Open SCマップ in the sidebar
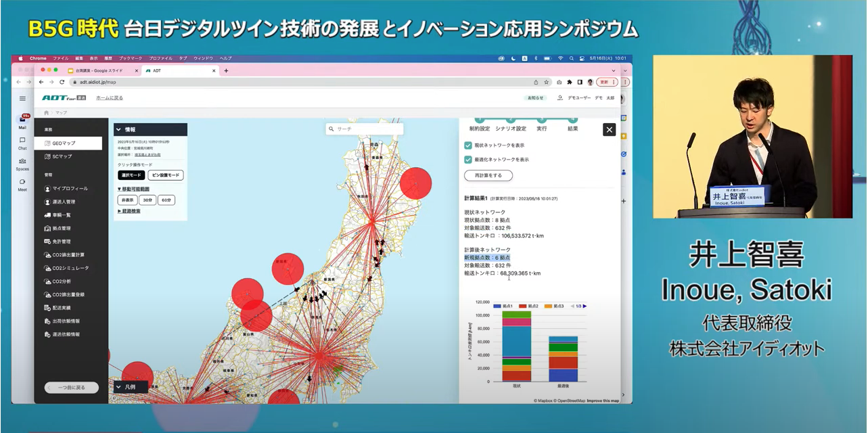This screenshot has width=868, height=433. coord(62,156)
